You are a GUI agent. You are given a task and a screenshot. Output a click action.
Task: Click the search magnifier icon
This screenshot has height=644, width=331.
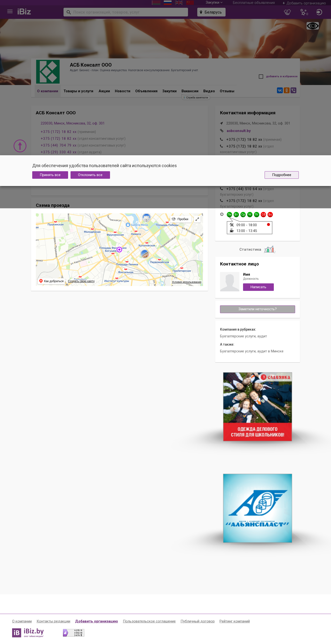[x=68, y=12]
